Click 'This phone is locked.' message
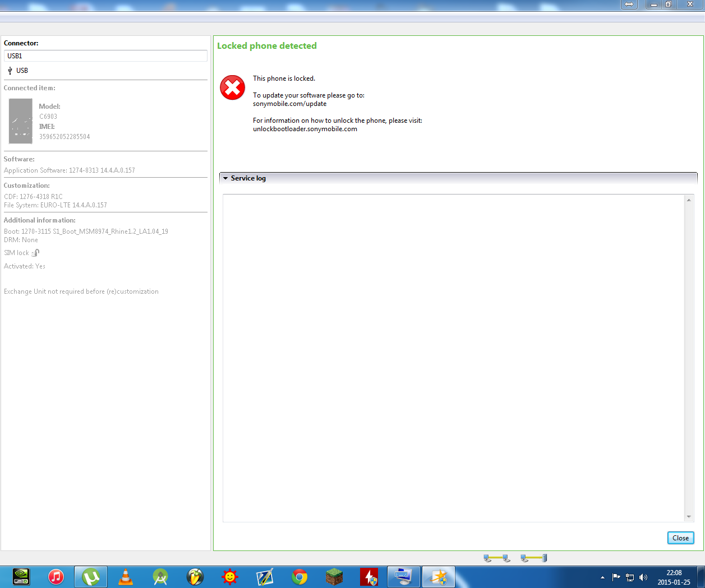The image size is (705, 588). (x=284, y=78)
